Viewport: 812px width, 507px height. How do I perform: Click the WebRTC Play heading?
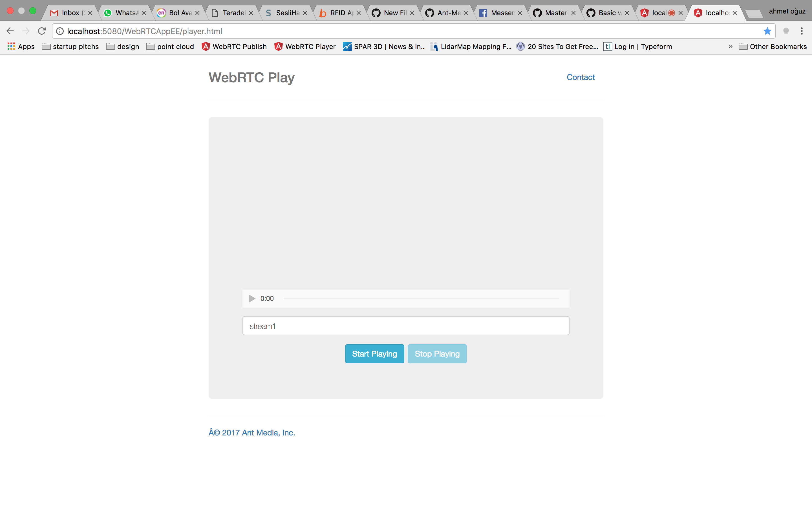[x=252, y=77]
